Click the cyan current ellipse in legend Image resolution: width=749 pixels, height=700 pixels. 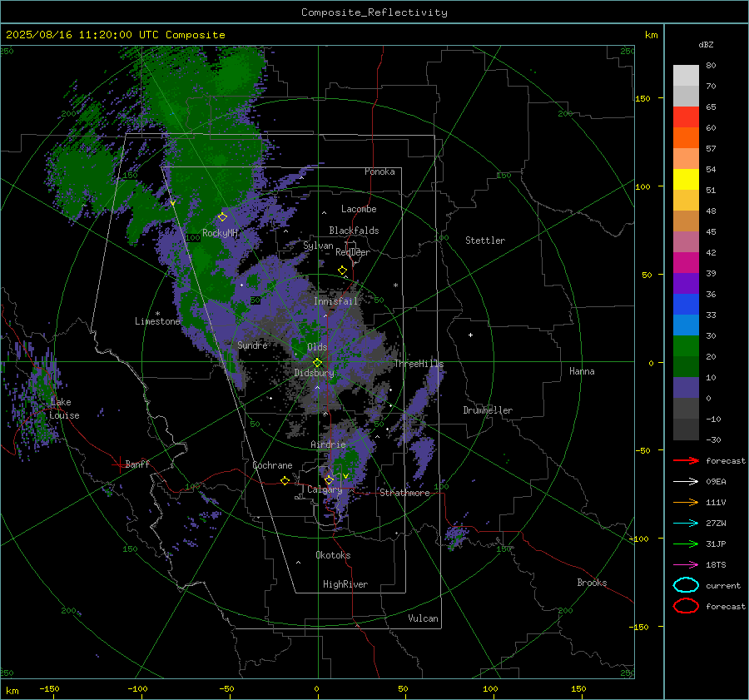[686, 585]
